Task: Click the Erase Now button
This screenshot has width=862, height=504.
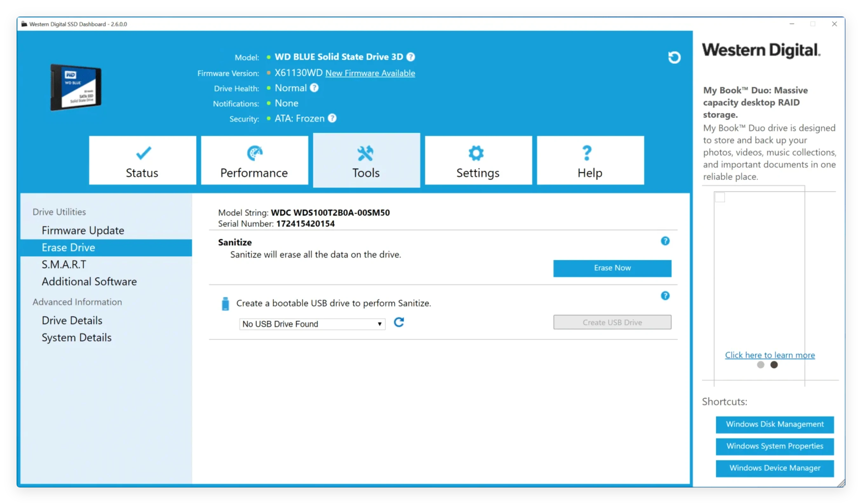Action: (612, 268)
